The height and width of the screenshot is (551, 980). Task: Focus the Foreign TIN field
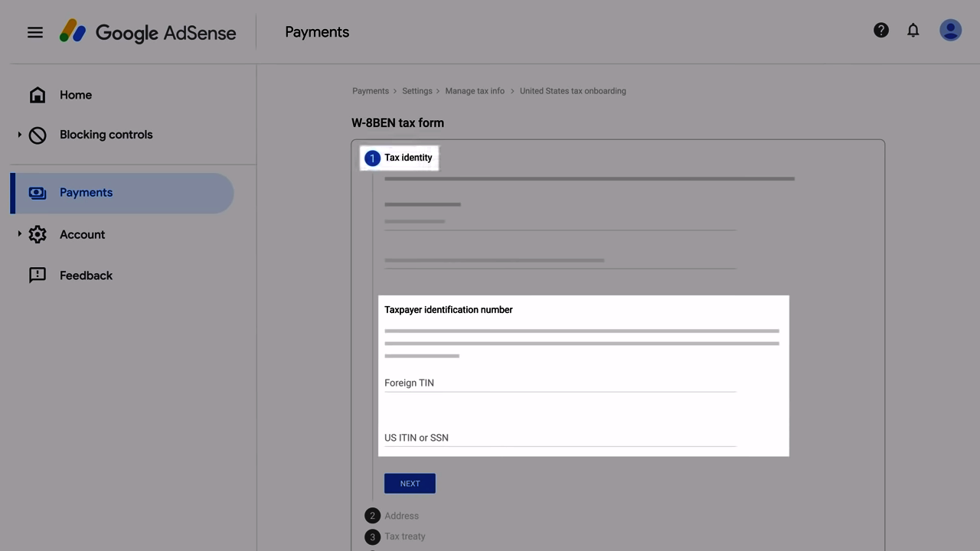click(560, 383)
